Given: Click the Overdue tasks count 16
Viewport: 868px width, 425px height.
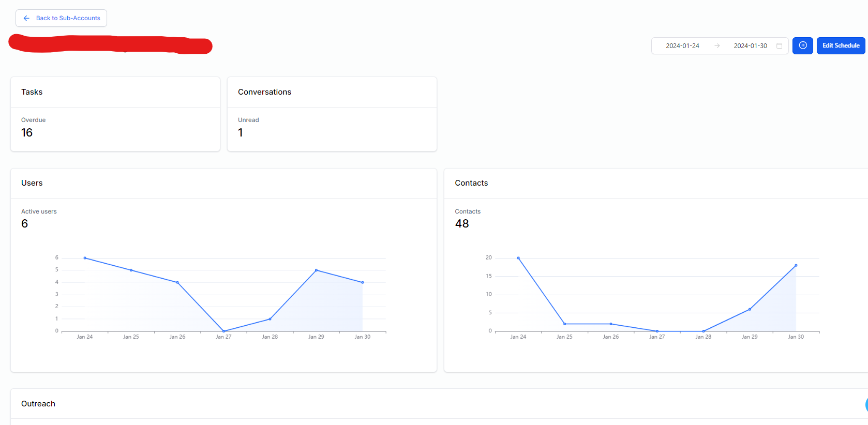Looking at the screenshot, I should pos(27,133).
